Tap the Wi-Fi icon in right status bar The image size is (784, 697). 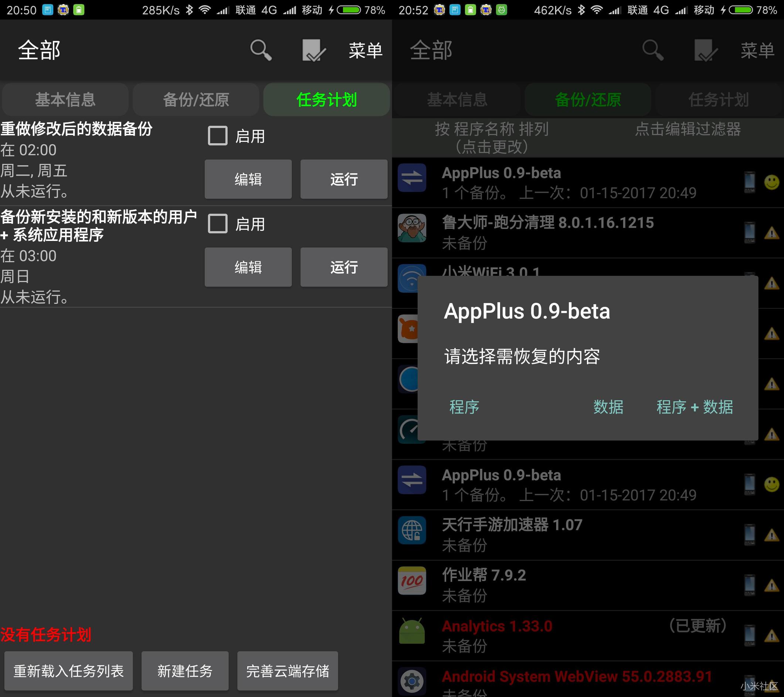click(597, 10)
